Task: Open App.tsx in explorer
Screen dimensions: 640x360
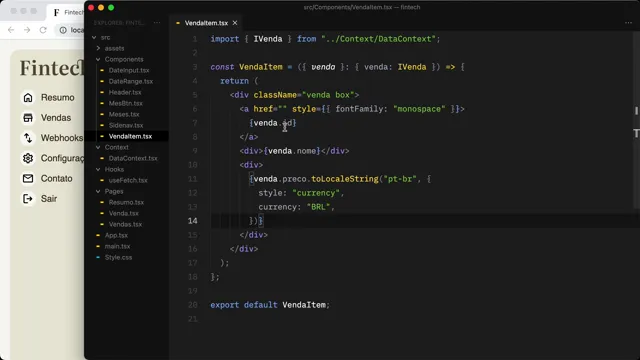Action: [x=116, y=236]
